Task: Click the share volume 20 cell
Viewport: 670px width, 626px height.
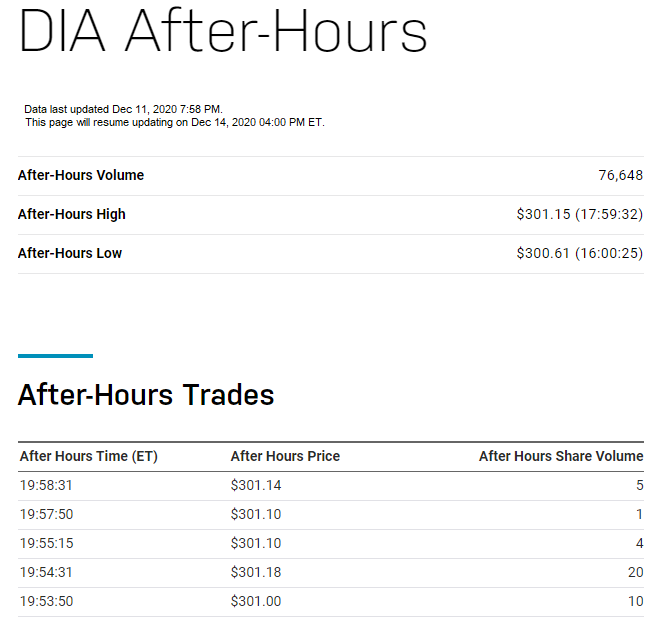Action: [x=636, y=572]
